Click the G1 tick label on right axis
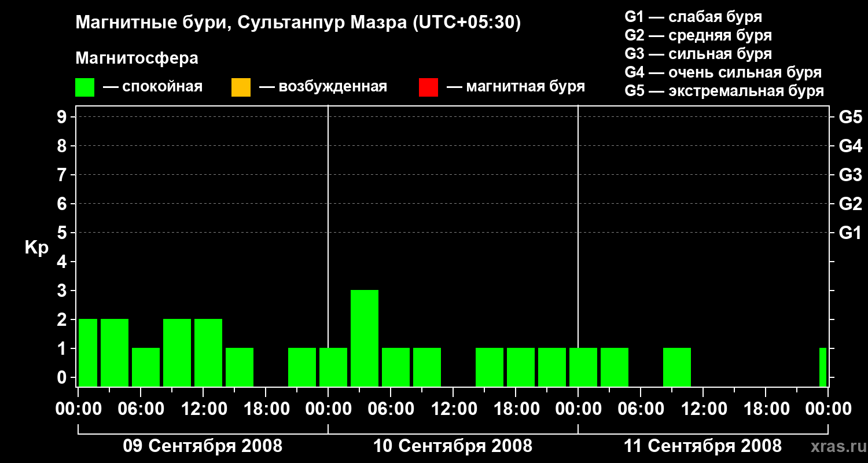 point(851,233)
